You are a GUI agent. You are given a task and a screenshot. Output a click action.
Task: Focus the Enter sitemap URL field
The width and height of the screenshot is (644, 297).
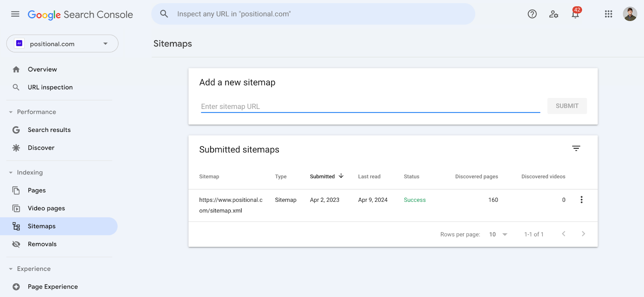pyautogui.click(x=370, y=107)
